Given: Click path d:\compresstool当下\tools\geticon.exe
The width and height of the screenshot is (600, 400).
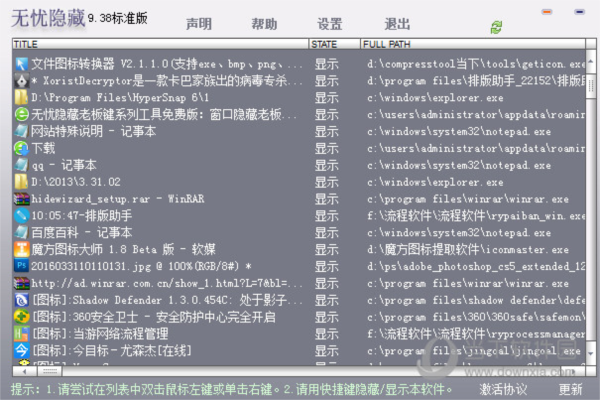Looking at the screenshot, I should 476,64.
